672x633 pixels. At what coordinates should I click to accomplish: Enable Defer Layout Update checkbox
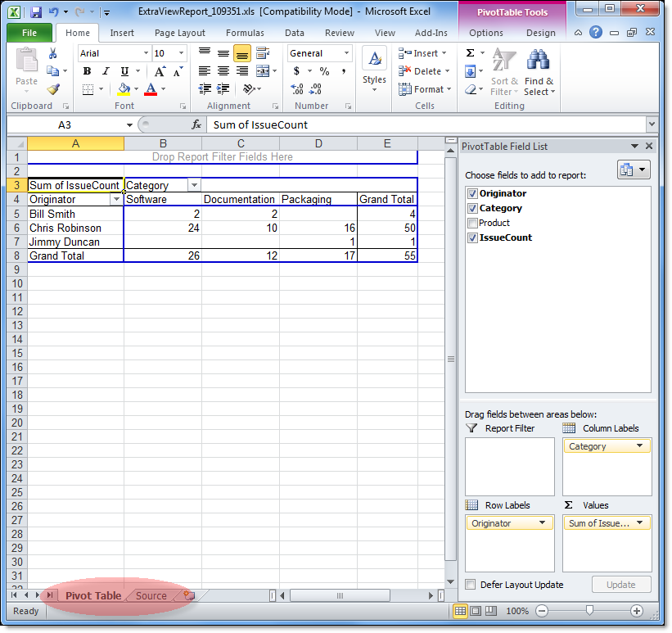click(471, 585)
